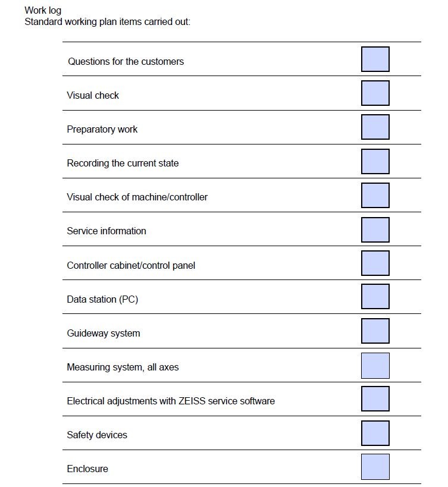Image resolution: width=448 pixels, height=487 pixels.
Task: Check the 'Electrical adjustments with ZEISS service software' box
Action: [x=375, y=399]
